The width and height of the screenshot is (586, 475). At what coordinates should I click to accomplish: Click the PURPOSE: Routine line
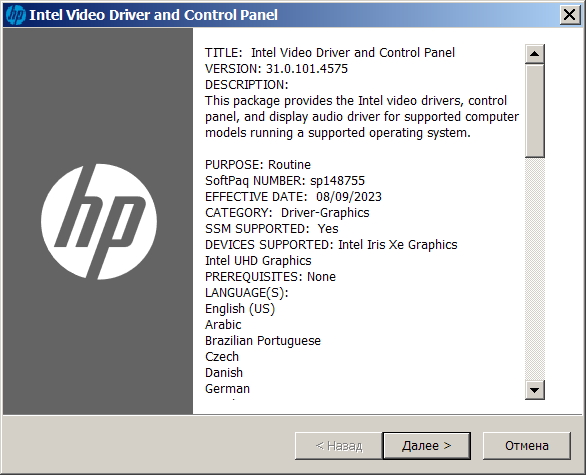(x=258, y=165)
